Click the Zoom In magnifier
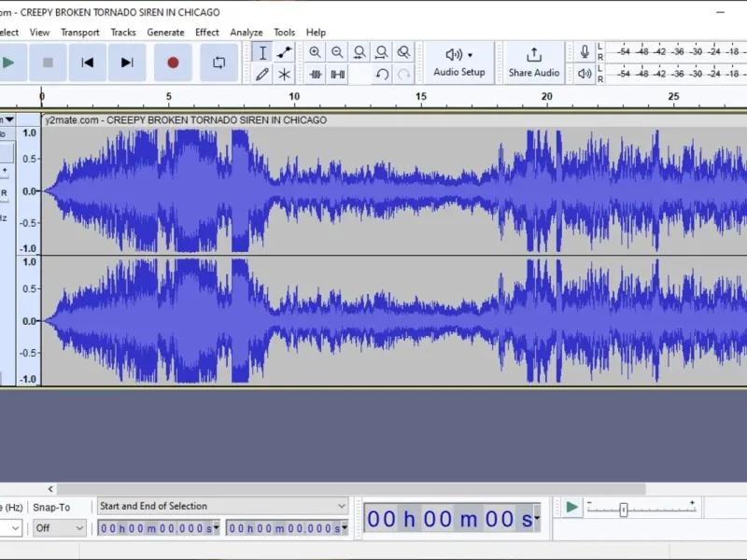Image resolution: width=747 pixels, height=560 pixels. 315,52
